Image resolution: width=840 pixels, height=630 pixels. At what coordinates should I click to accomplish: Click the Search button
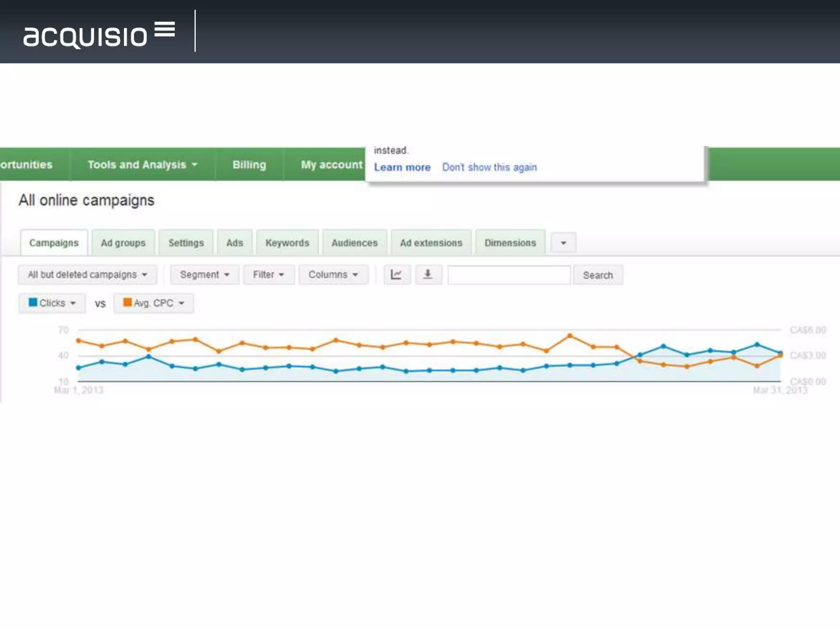[598, 275]
